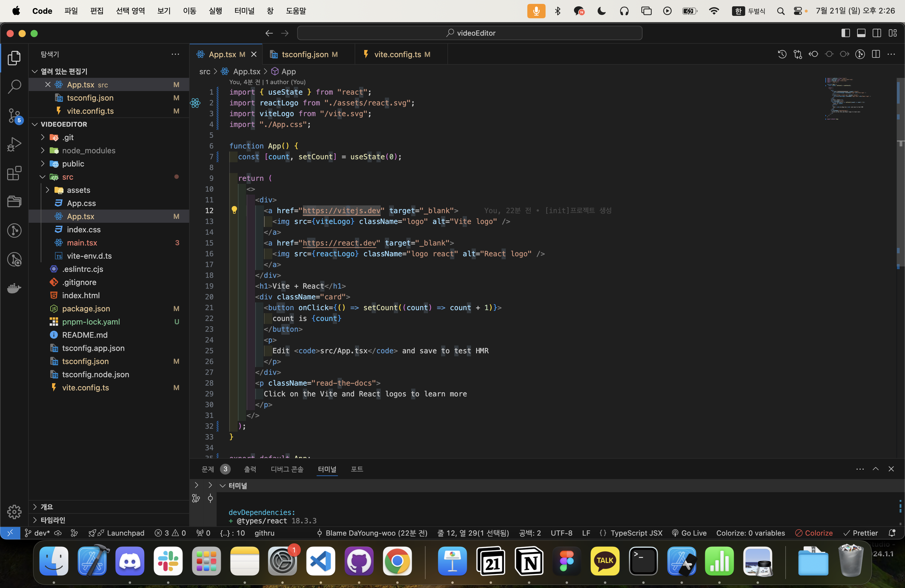This screenshot has height=588, width=905.
Task: Open the Extensions view
Action: tap(14, 173)
